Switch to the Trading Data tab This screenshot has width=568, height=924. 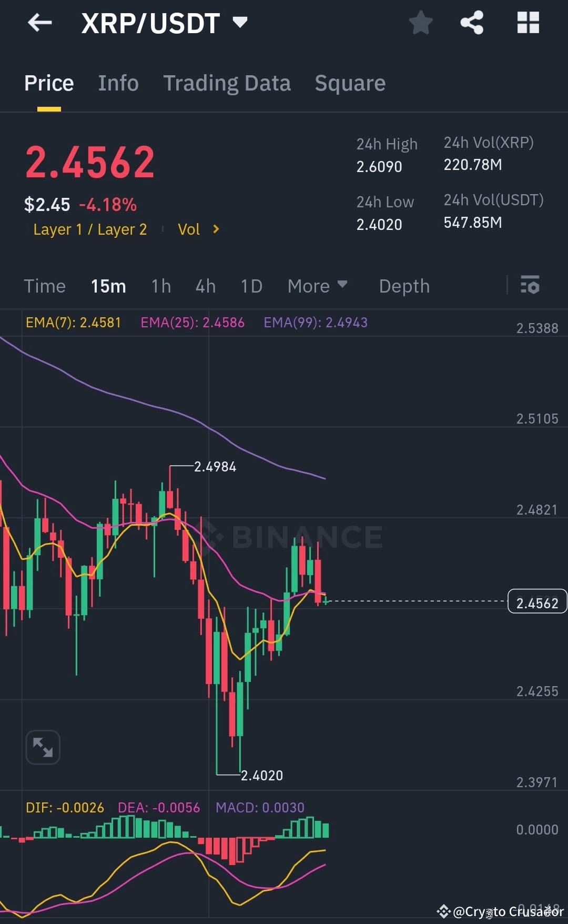(x=227, y=83)
